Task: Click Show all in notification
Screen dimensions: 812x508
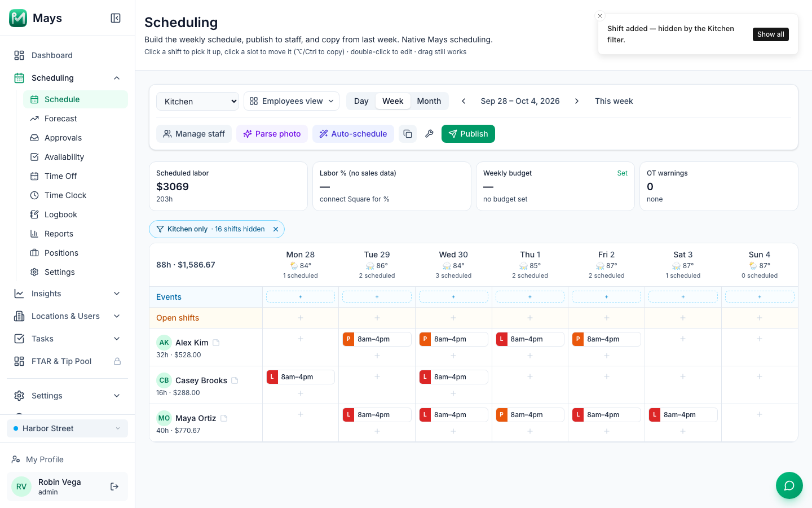Action: (770, 34)
